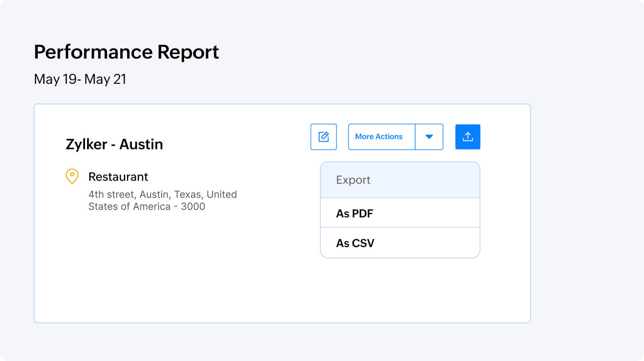Image resolution: width=644 pixels, height=361 pixels.
Task: Click the yellow location pin icon
Action: 72,176
